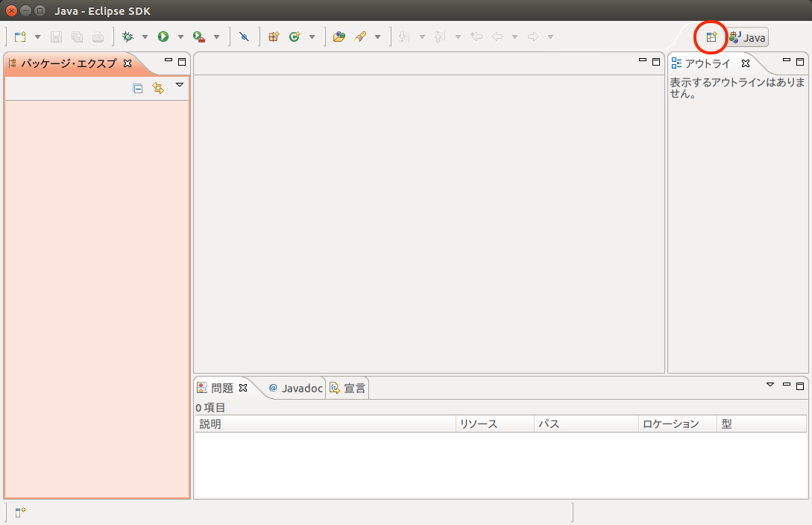Screen dimensions: 812x525
Task: Sort by the リソース column header
Action: coord(495,424)
